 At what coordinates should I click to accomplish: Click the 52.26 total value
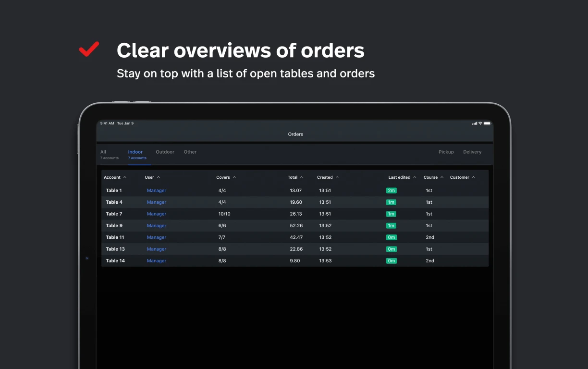[296, 226]
